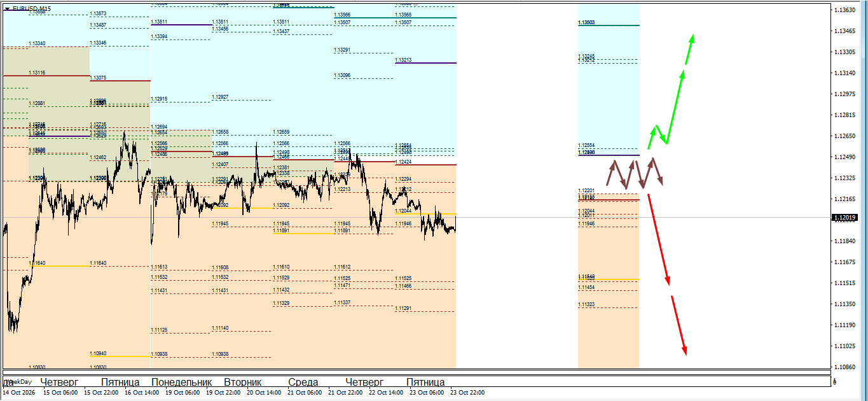868x401 pixels.
Task: Click the EURUSD,M15 chart title
Action: pyautogui.click(x=32, y=9)
